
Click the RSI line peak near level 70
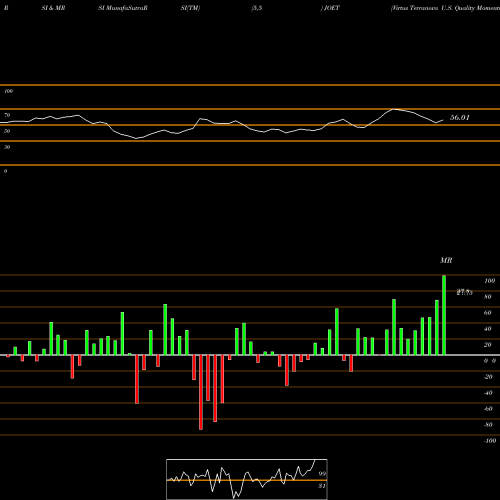(394, 109)
